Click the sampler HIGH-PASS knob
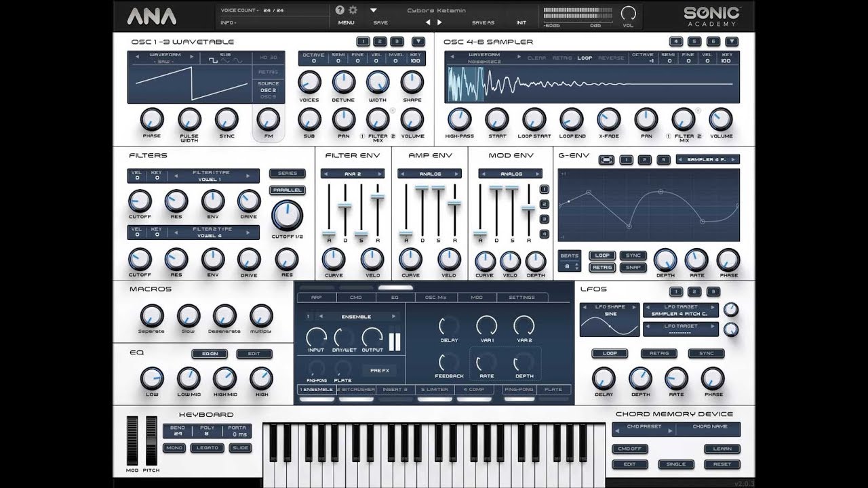Screen dimensions: 868x488 pos(459,119)
